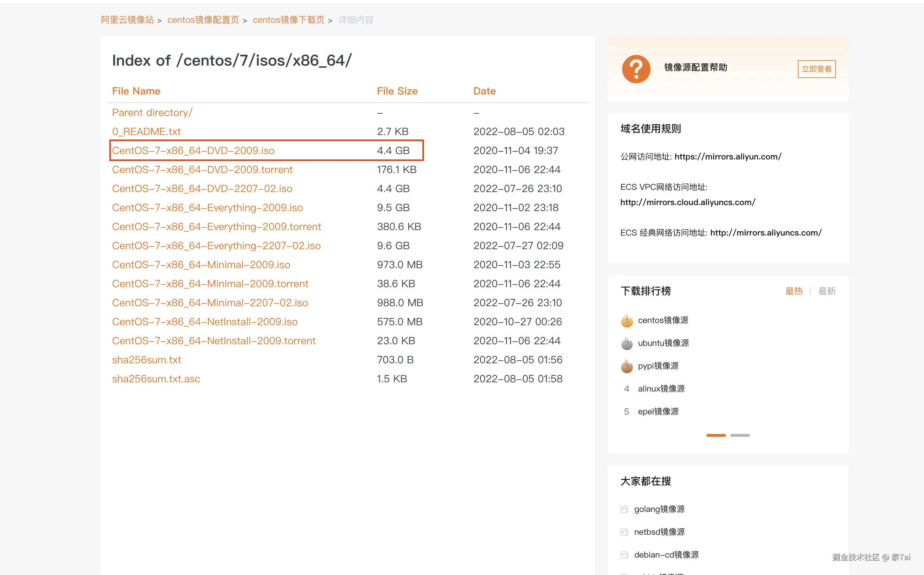Download CentOS-7-x86_64-DVD-2009.iso
Viewport: 924px width, 575px height.
pos(193,151)
